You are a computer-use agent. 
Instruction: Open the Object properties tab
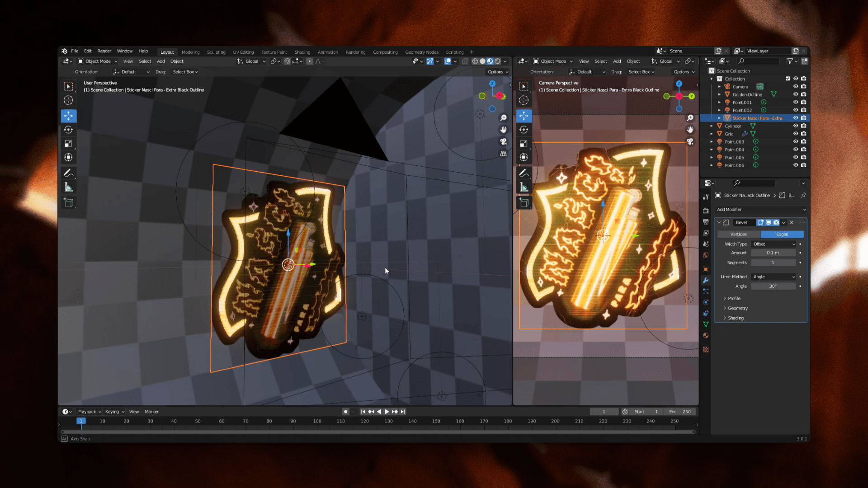point(706,269)
